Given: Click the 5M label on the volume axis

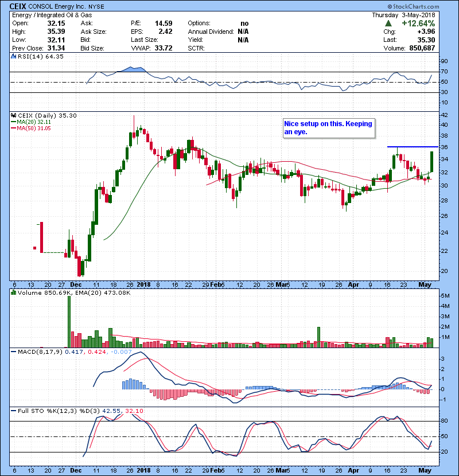Looking at the screenshot, I should coord(445,296).
